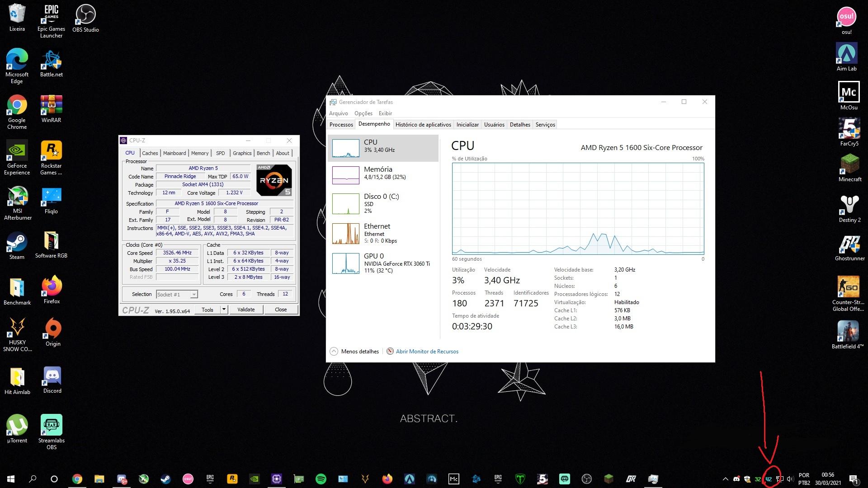Open the Usuários tab
Screen dimensions: 868x488
[x=494, y=124]
